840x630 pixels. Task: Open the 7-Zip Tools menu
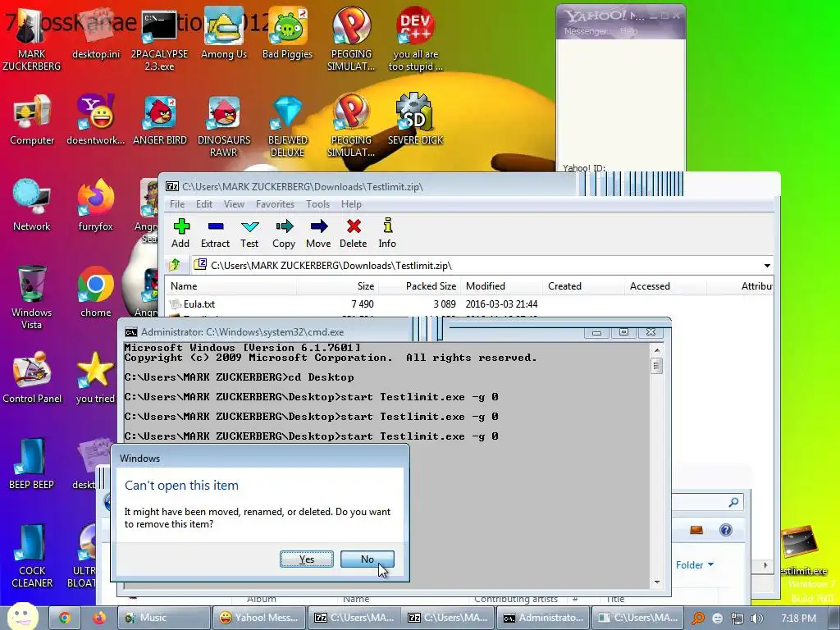(317, 204)
